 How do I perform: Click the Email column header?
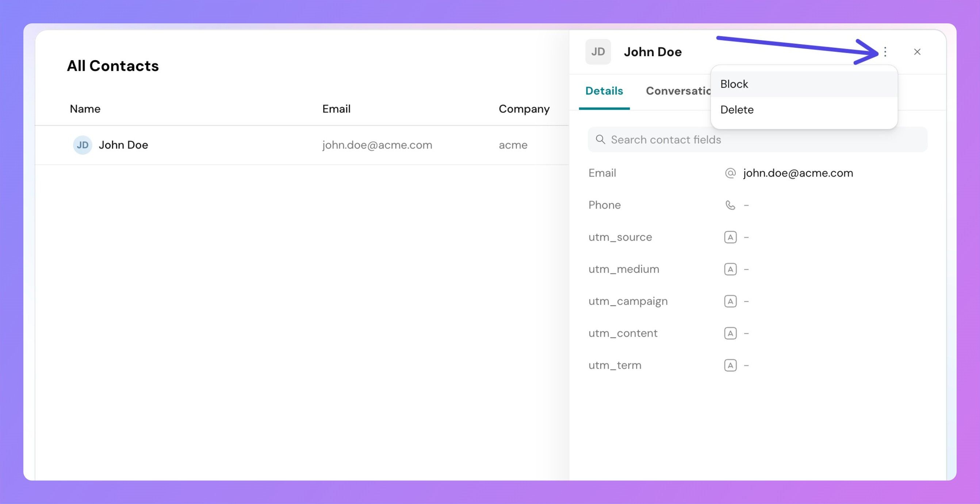click(x=336, y=109)
